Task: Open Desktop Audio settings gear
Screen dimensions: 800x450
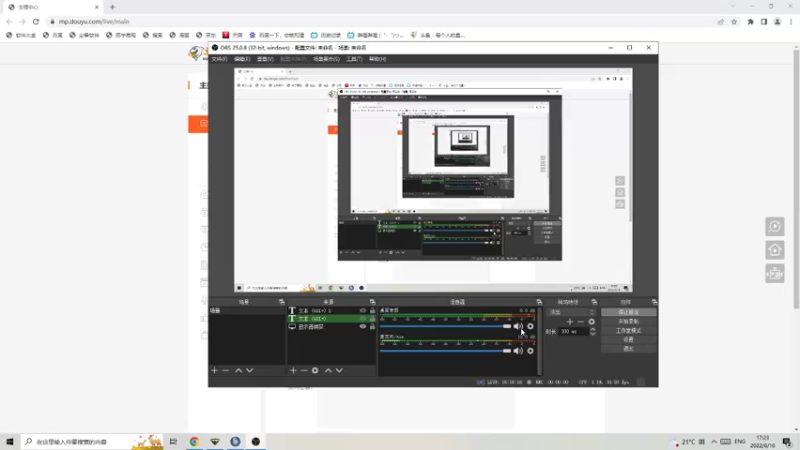Action: click(531, 327)
